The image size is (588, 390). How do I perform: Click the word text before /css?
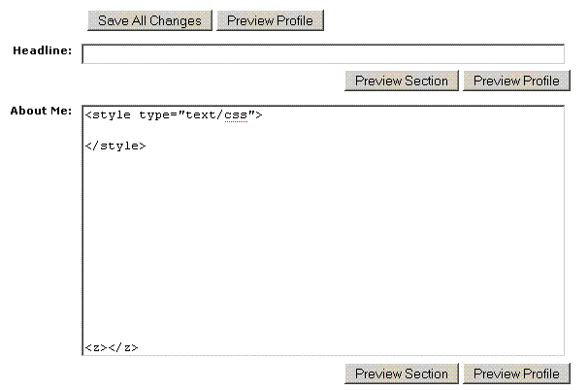[x=205, y=115]
